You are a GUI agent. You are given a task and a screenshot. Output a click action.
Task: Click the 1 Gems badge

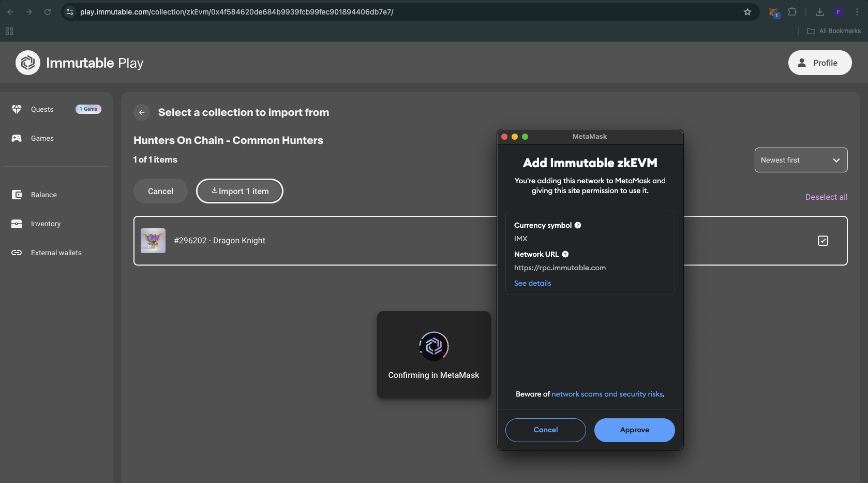point(88,109)
